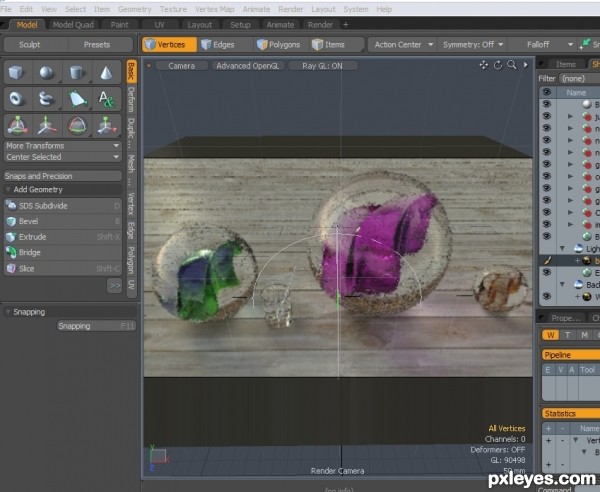
Task: Select the Sphere primitive tool
Action: point(47,73)
